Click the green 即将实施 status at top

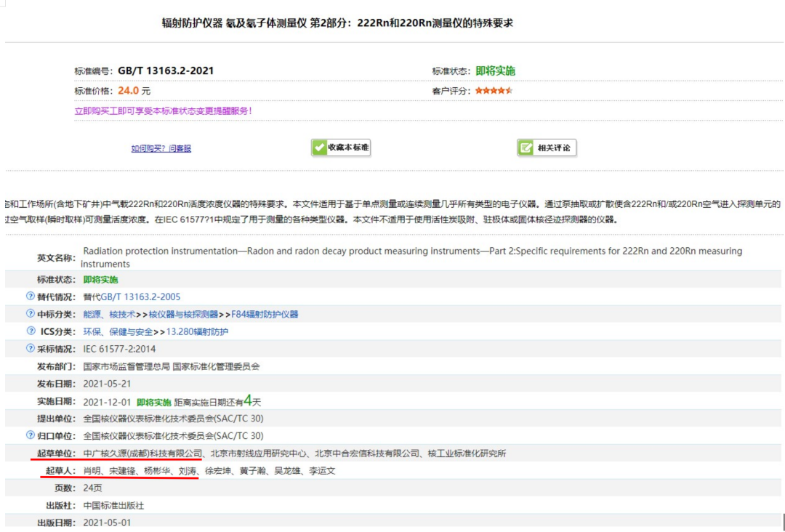pos(495,71)
